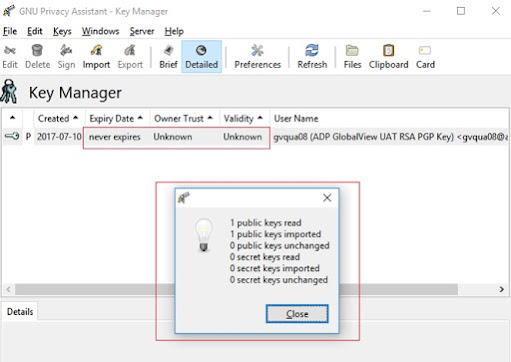
Task: Toggle the Detailed view button
Action: (201, 57)
